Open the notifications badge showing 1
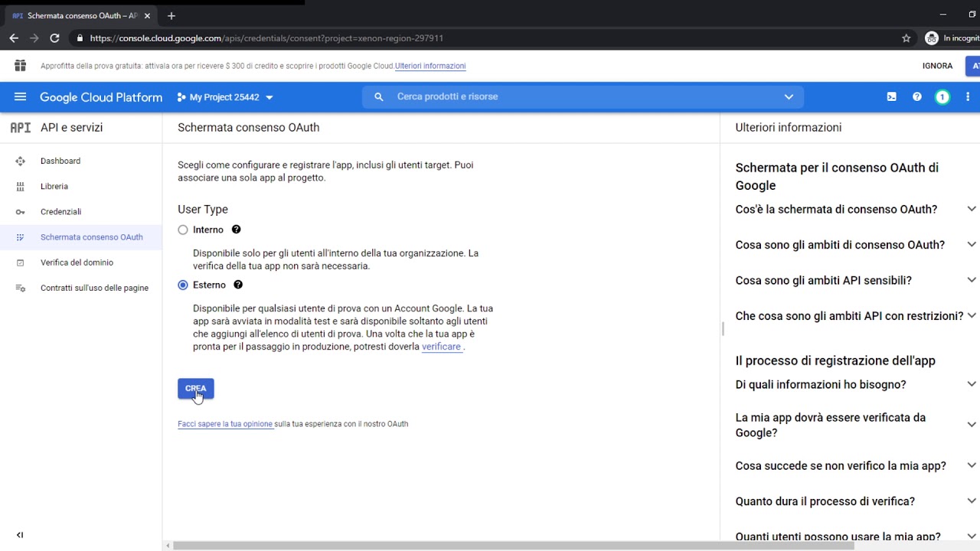Screen dimensions: 980x551 pos(942,96)
